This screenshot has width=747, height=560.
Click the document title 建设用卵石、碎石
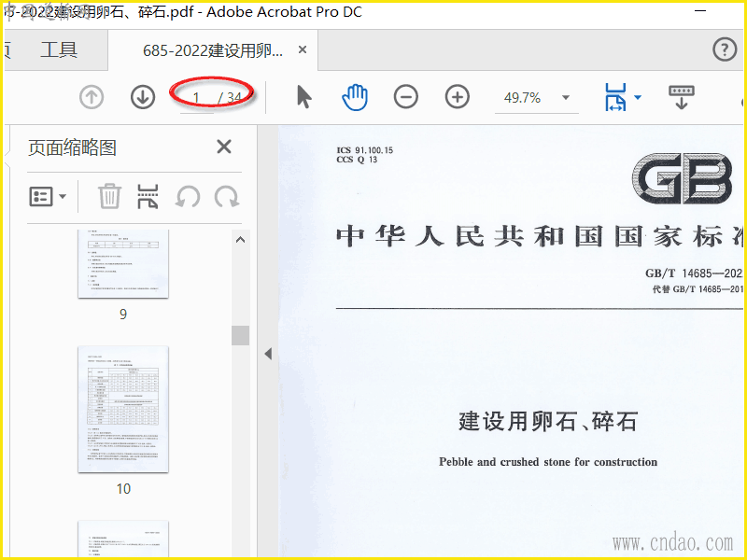548,422
